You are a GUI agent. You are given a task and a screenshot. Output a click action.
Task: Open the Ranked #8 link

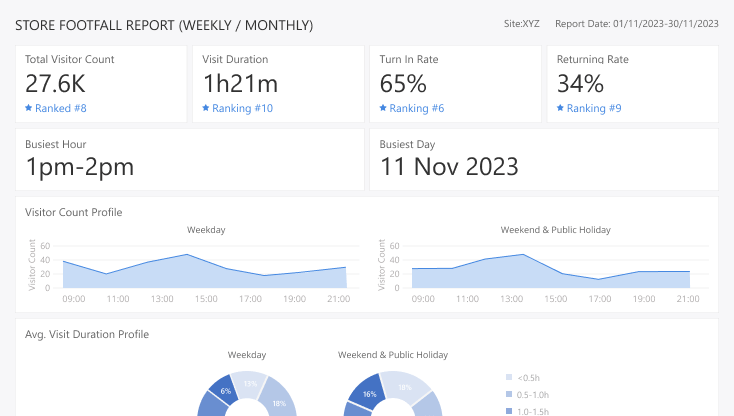(x=60, y=108)
